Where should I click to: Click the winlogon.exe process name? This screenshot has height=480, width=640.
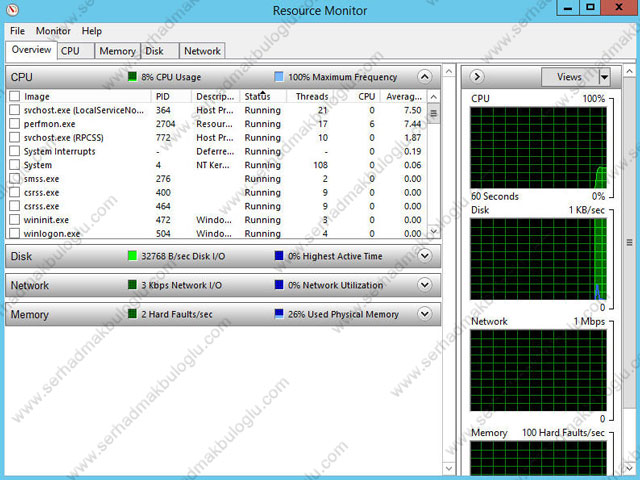(52, 233)
